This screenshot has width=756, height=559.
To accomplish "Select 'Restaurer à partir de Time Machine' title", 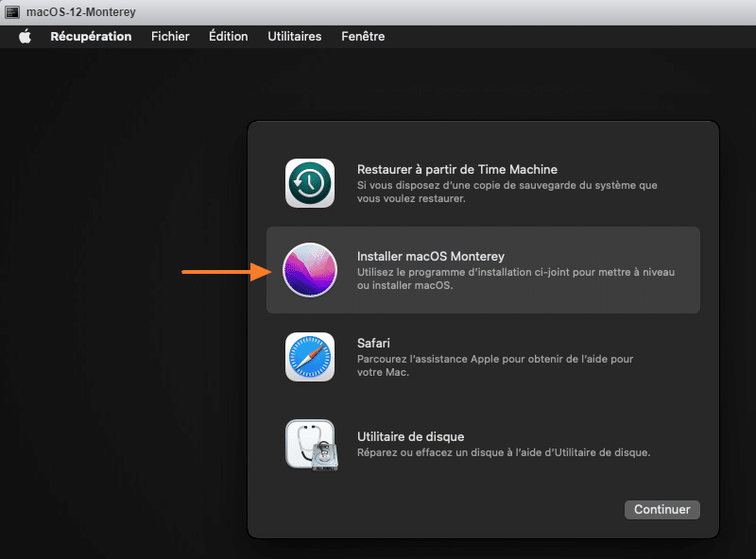I will [457, 170].
